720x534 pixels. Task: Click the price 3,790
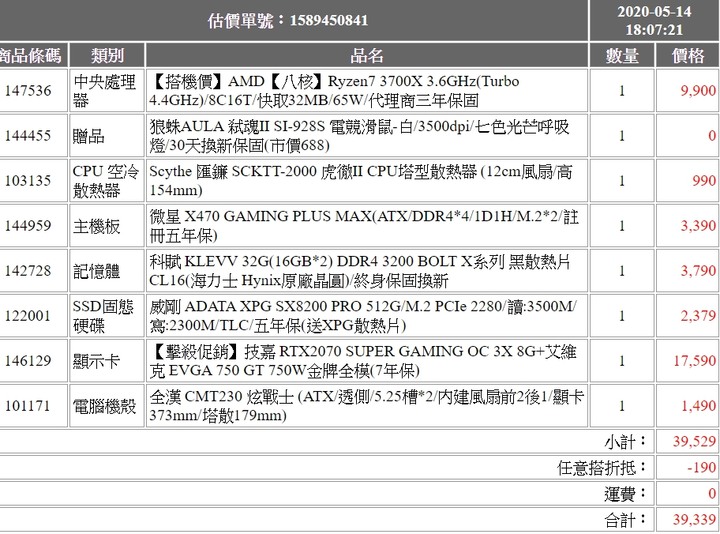click(698, 270)
